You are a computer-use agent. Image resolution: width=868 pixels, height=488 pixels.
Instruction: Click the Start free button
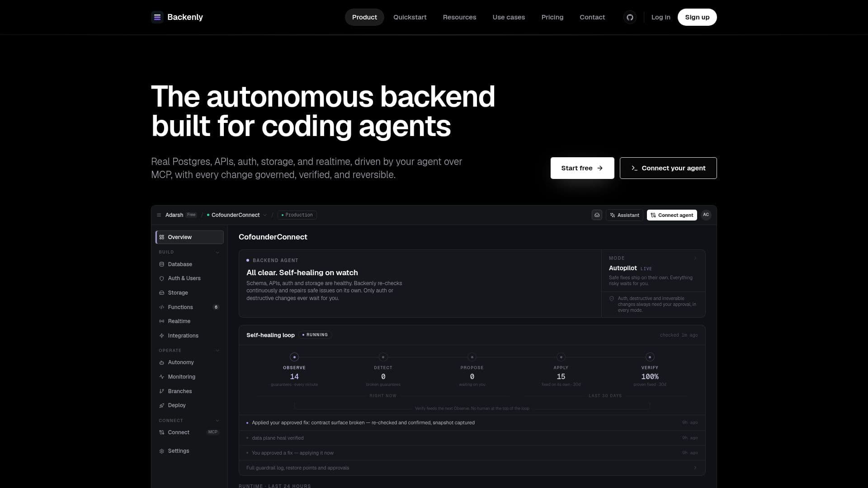click(582, 168)
